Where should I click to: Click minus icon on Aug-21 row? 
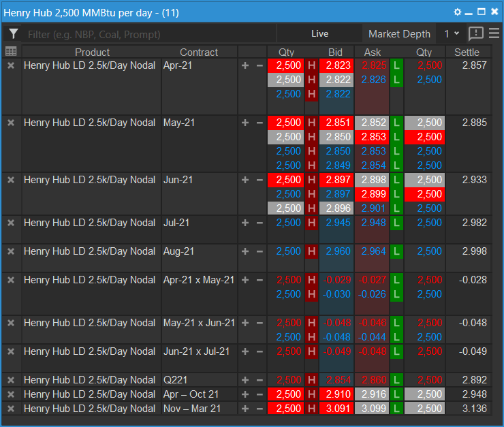coord(259,251)
